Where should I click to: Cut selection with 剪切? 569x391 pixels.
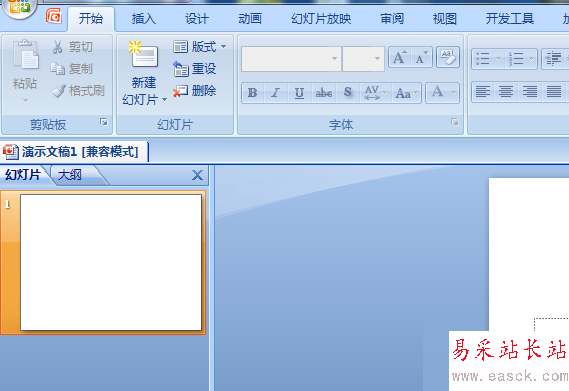pos(73,47)
